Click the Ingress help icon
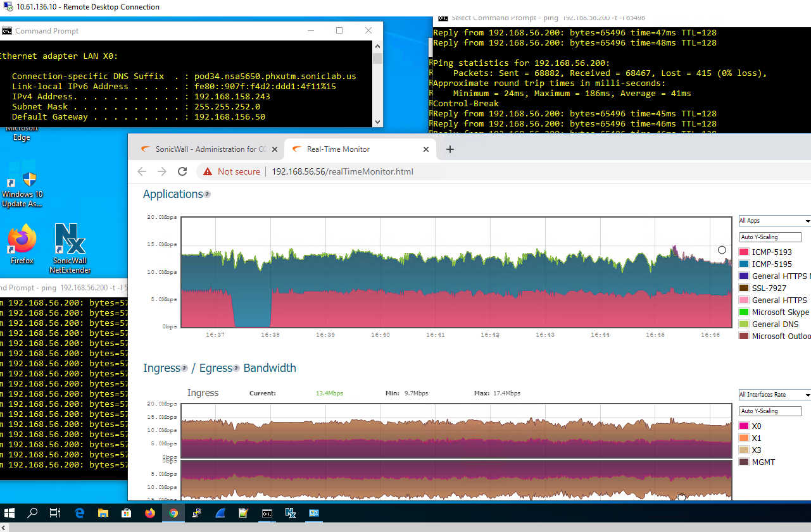The image size is (811, 532). (x=185, y=368)
